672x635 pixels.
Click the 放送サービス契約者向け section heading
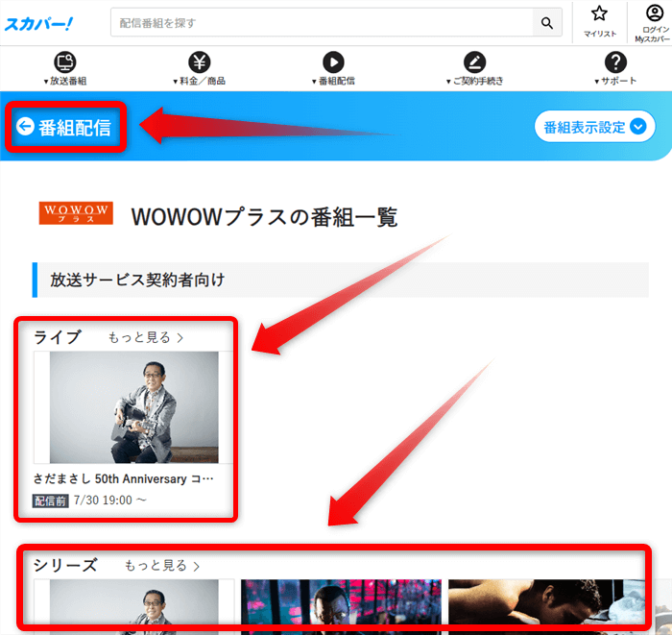pos(137,280)
